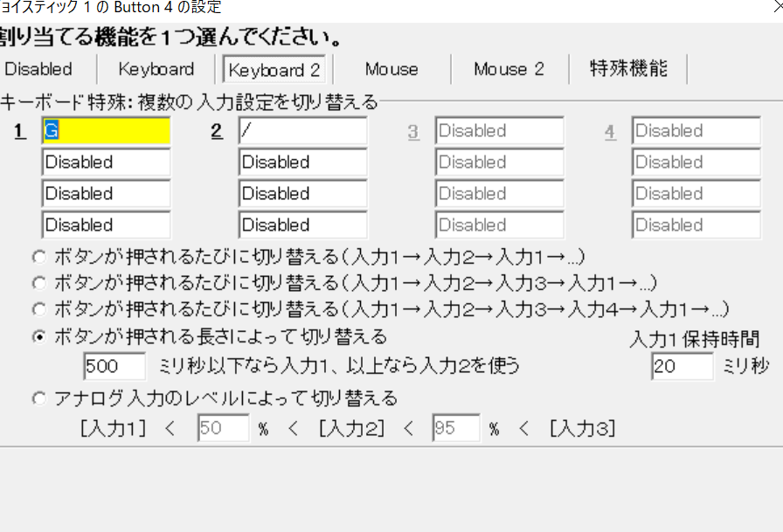Click the 500 milliseconds threshold field

click(x=114, y=366)
